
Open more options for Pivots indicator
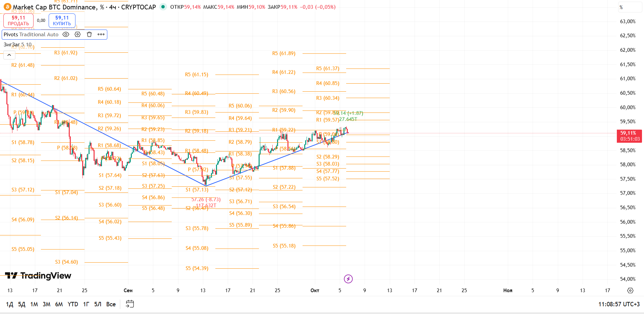pos(101,34)
